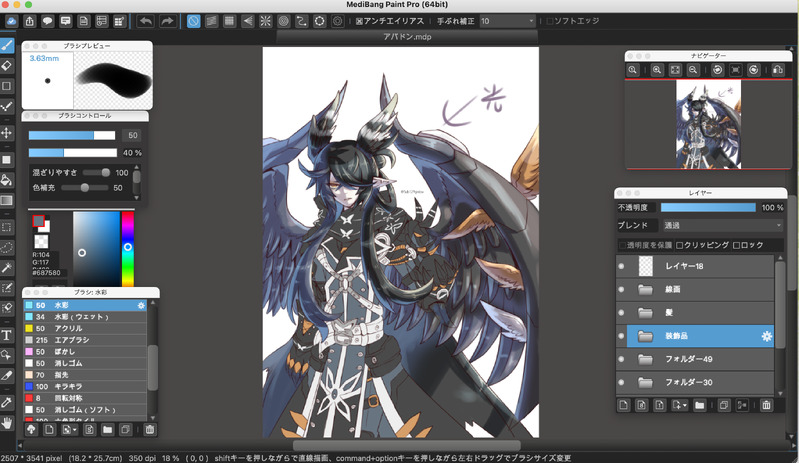Zoom in using Navigator panel
Image resolution: width=799 pixels, height=463 pixels.
click(x=657, y=70)
